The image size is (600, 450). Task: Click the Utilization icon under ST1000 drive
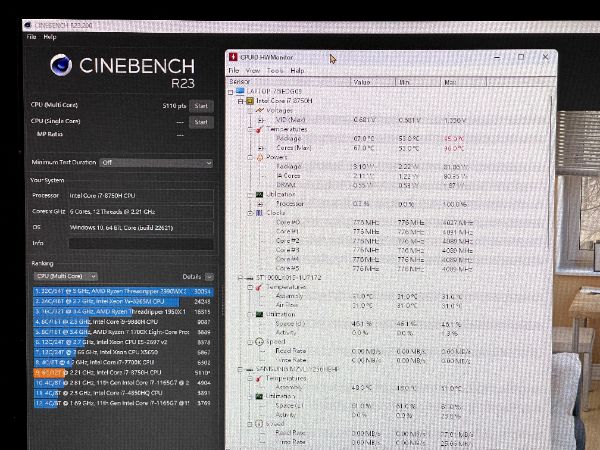[259, 314]
